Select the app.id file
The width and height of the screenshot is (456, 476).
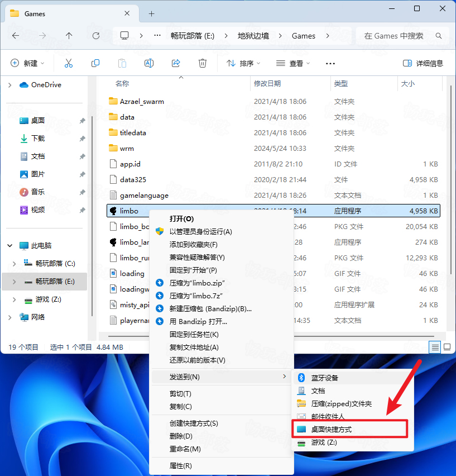click(273, 164)
